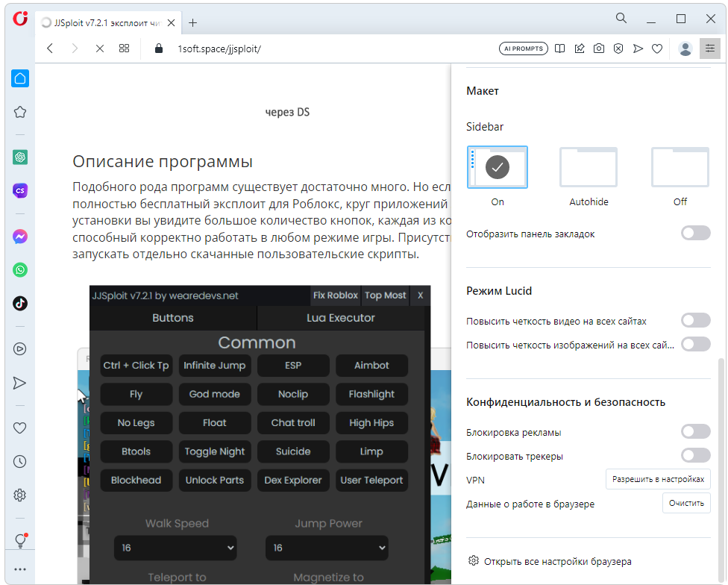Click the Fix Roblox button in image

click(335, 295)
